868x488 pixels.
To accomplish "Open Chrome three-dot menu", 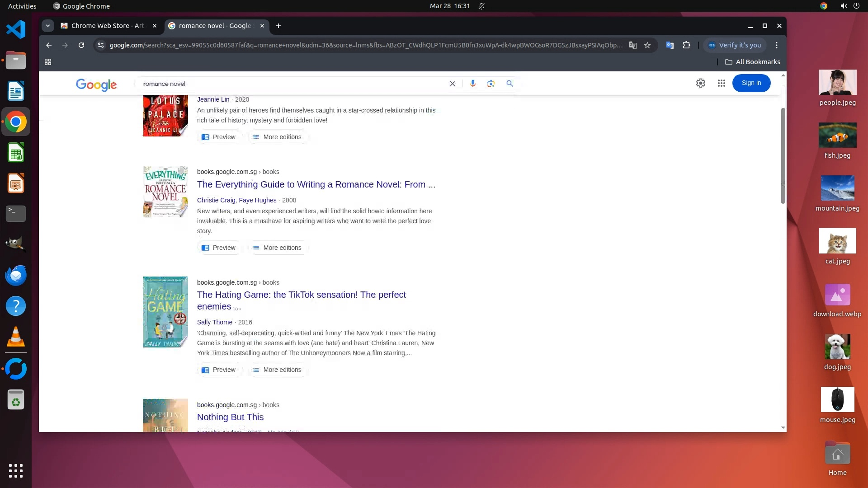I will [777, 45].
